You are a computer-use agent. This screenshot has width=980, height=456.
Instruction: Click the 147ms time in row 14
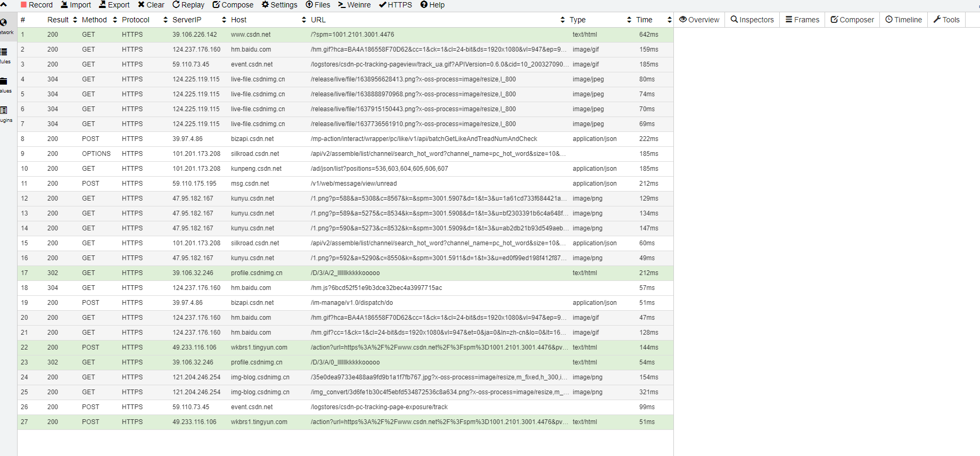pos(649,228)
